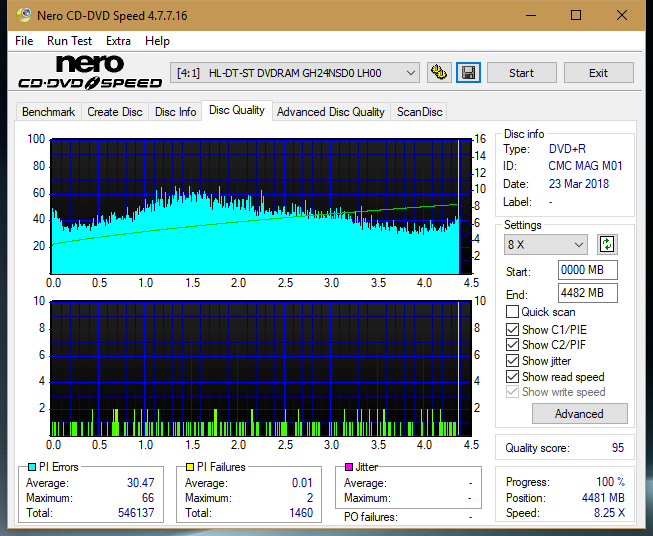Image resolution: width=653 pixels, height=536 pixels.
Task: Click the Start button
Action: (x=521, y=73)
